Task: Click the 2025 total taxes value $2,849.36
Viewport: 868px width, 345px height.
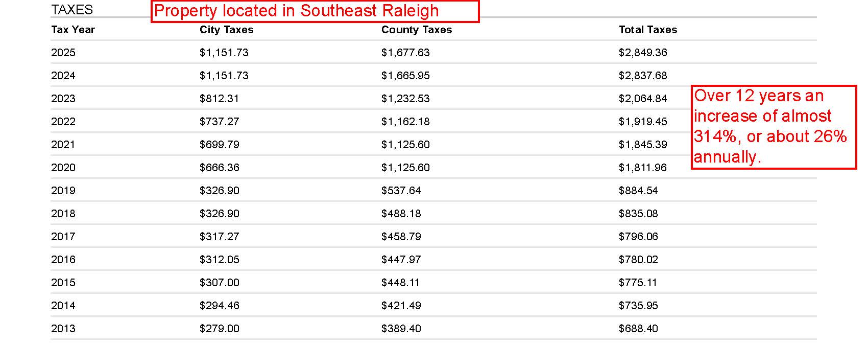Action: (x=642, y=53)
